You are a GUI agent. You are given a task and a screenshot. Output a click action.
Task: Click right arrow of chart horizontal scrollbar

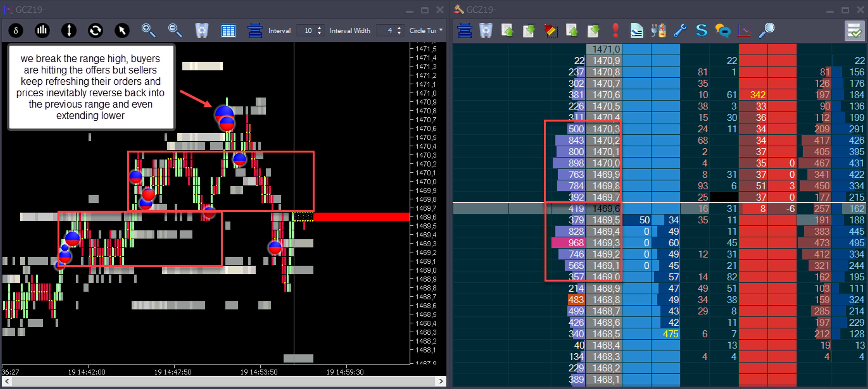pyautogui.click(x=441, y=381)
